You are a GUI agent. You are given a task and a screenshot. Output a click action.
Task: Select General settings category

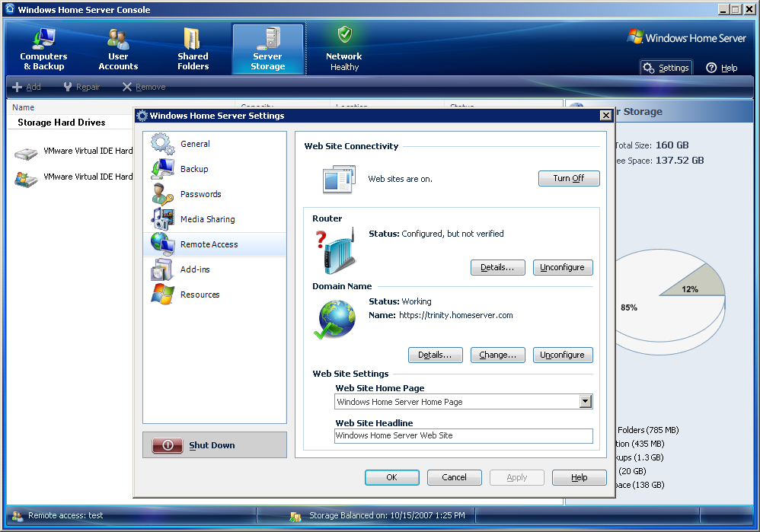coord(215,144)
